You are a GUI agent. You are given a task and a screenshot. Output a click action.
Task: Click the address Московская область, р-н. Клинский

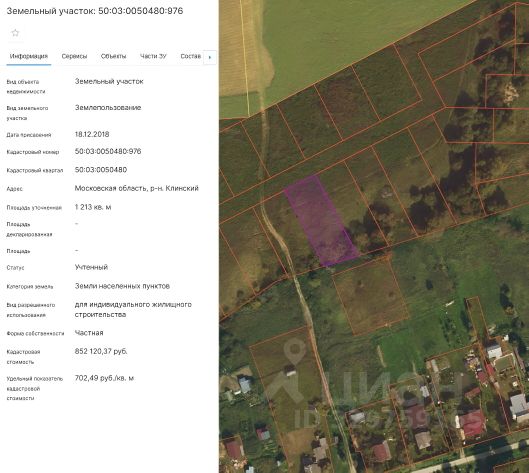(x=137, y=188)
